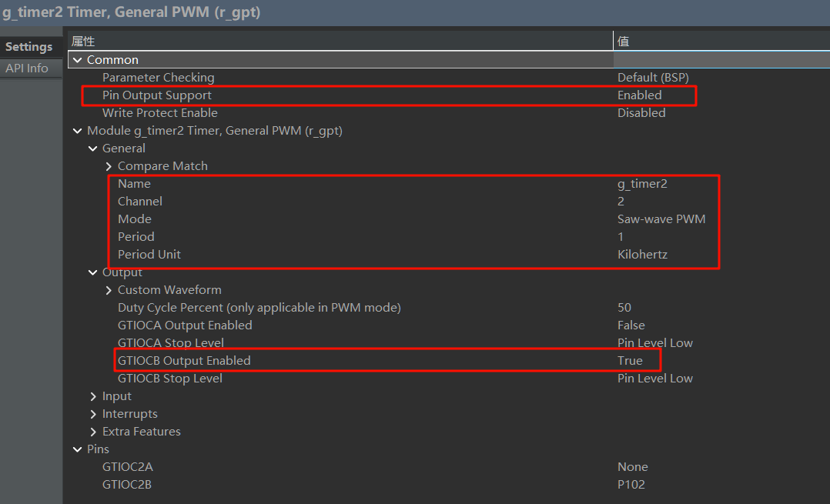This screenshot has width=830, height=504.
Task: Collapse the Module g_timer2 section
Action: click(77, 131)
